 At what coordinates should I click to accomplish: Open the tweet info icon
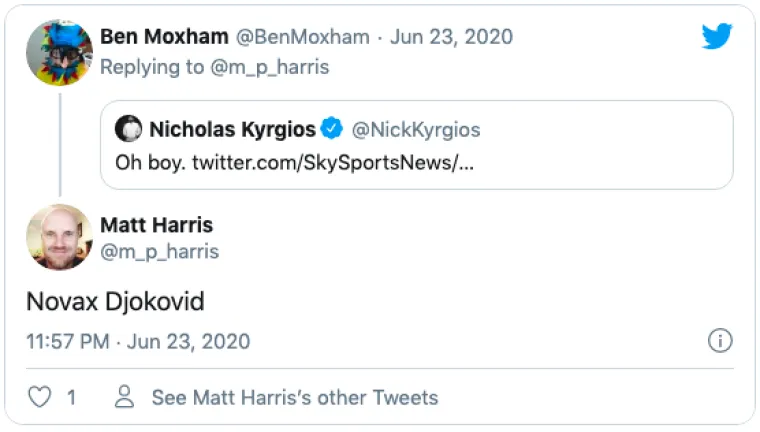pos(720,341)
